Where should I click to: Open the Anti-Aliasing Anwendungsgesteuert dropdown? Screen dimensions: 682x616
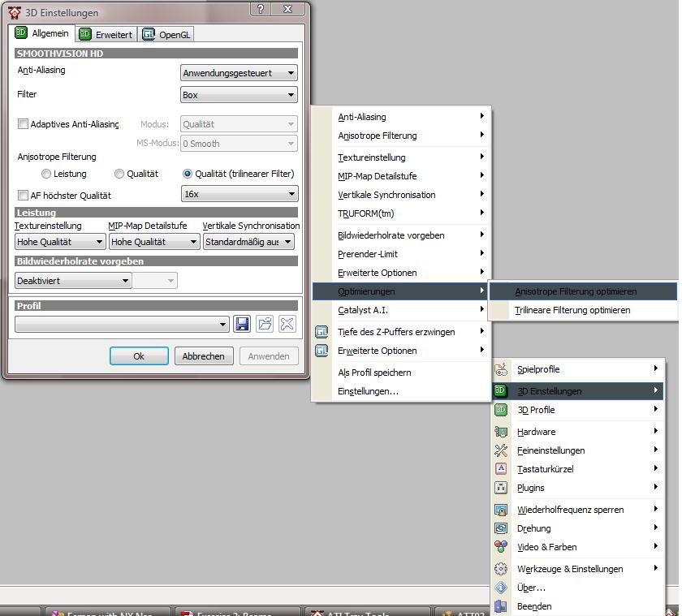239,73
